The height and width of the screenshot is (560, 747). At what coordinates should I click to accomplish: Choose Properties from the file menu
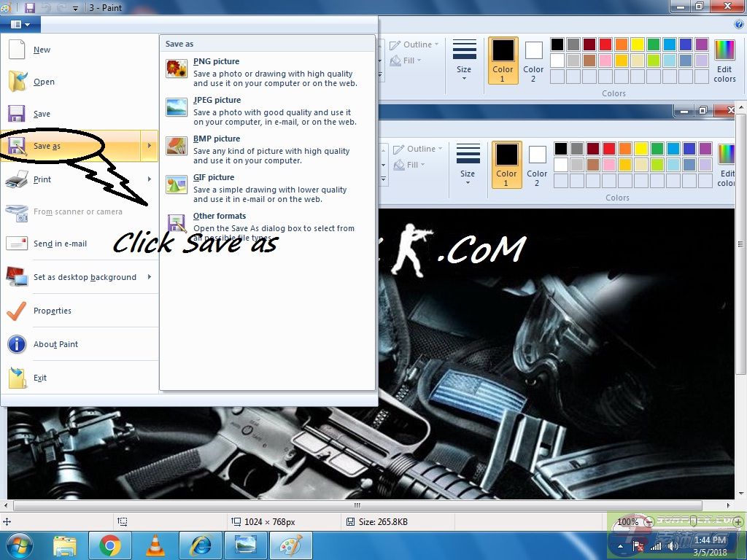52,311
